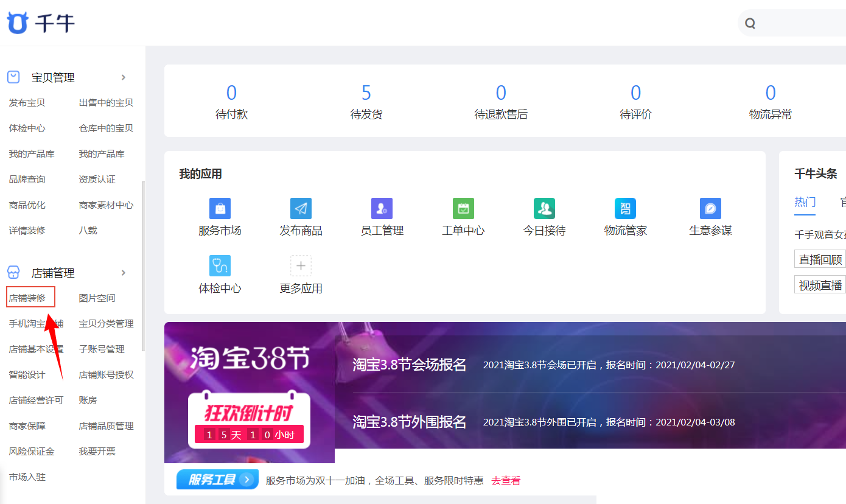Open 商品优化 in the sidebar

tap(27, 205)
